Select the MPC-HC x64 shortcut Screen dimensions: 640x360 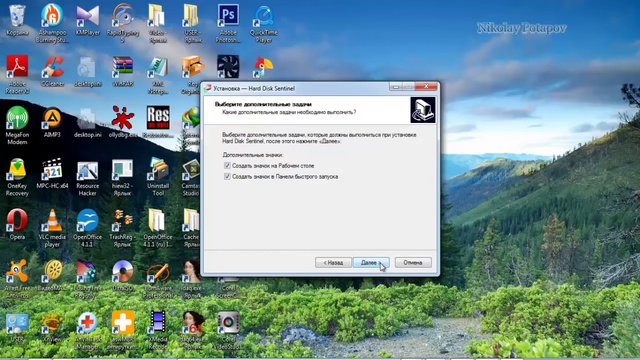[x=52, y=173]
